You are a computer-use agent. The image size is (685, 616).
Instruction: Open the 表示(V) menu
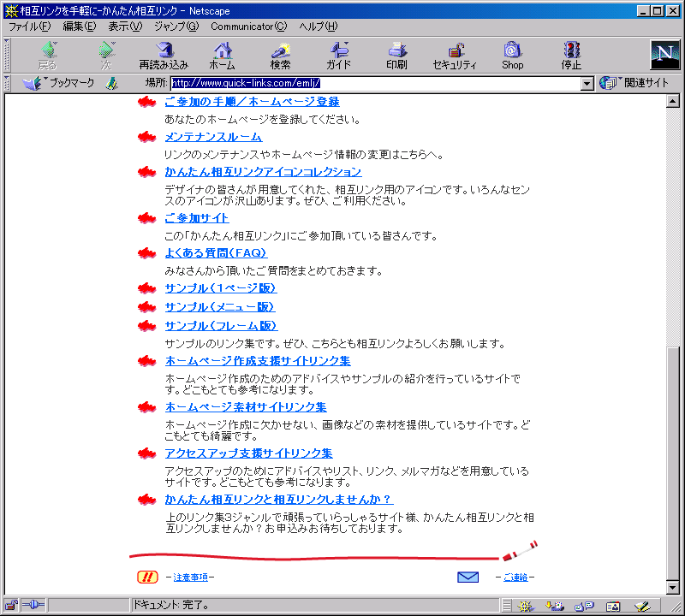point(125,27)
